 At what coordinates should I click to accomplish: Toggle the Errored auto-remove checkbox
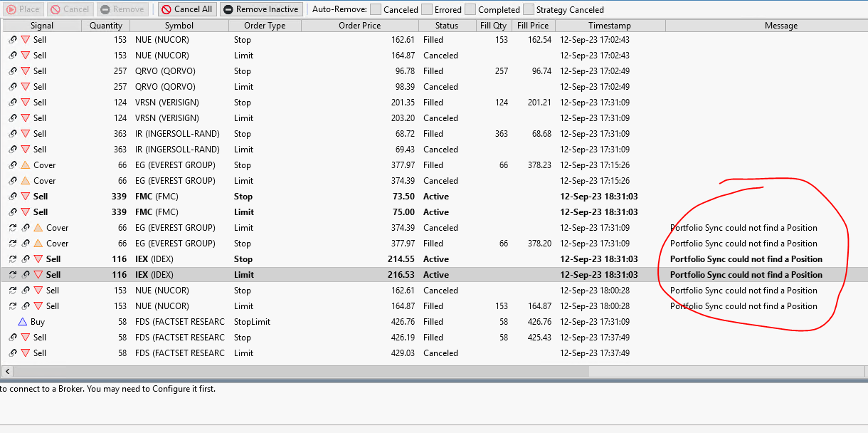(x=427, y=9)
